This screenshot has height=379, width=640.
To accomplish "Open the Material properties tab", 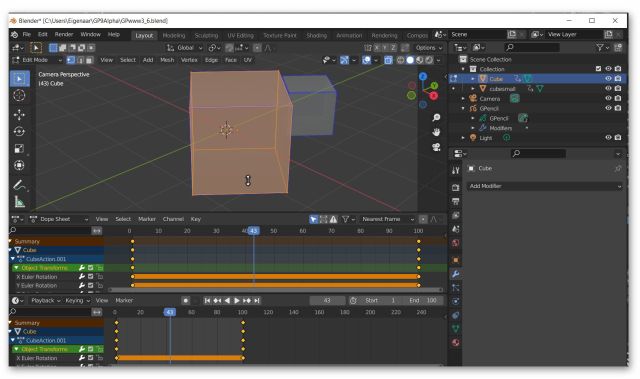I will coord(456,342).
